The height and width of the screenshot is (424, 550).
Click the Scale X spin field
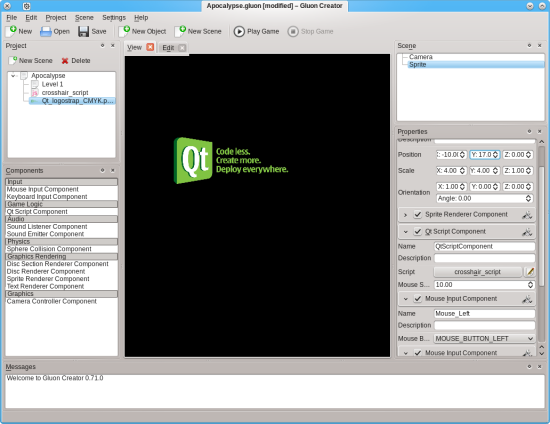point(451,171)
